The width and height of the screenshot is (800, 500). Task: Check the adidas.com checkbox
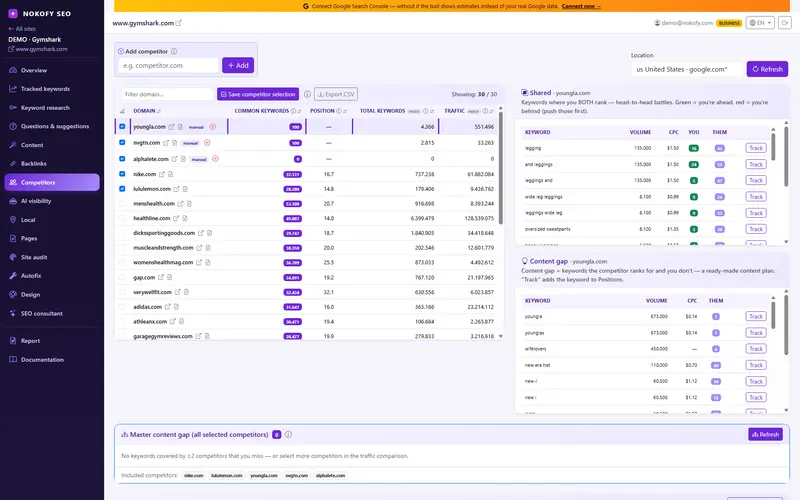(122, 307)
